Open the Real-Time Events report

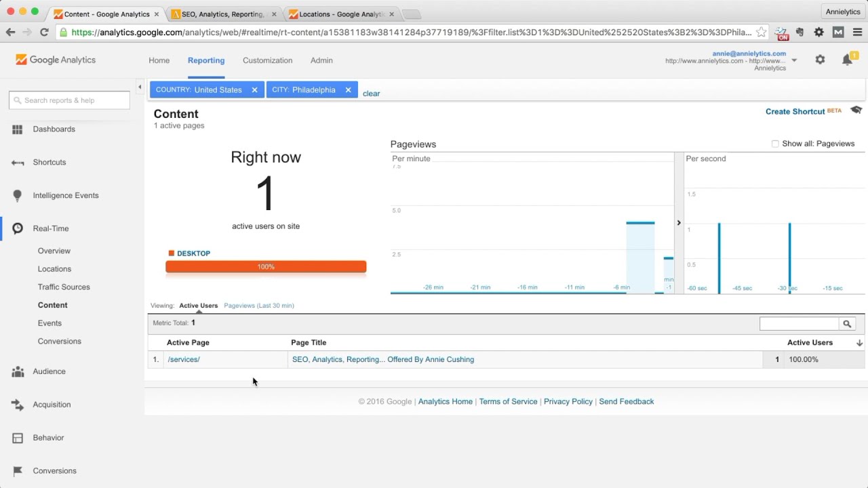pyautogui.click(x=50, y=323)
